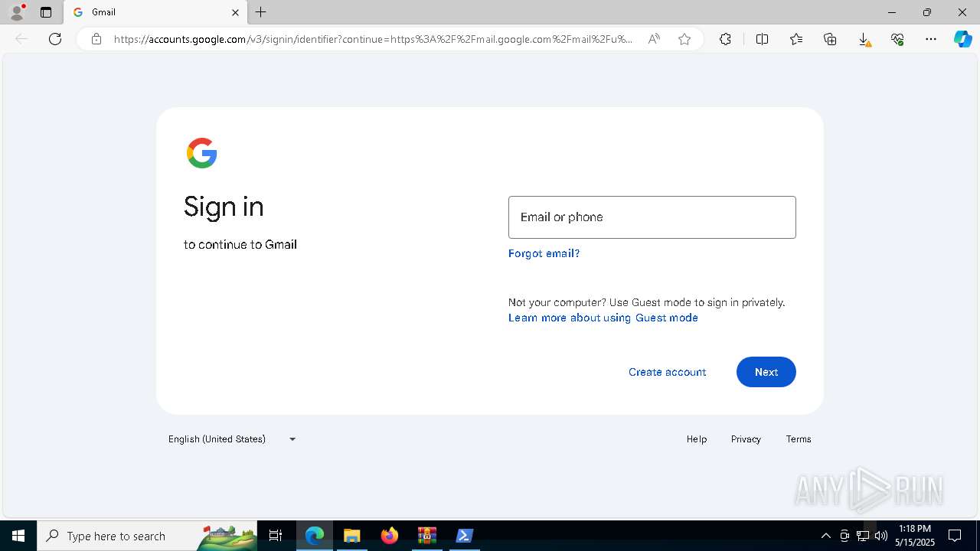The height and width of the screenshot is (551, 980).
Task: Open WinRAR taskbar icon
Action: [x=426, y=536]
